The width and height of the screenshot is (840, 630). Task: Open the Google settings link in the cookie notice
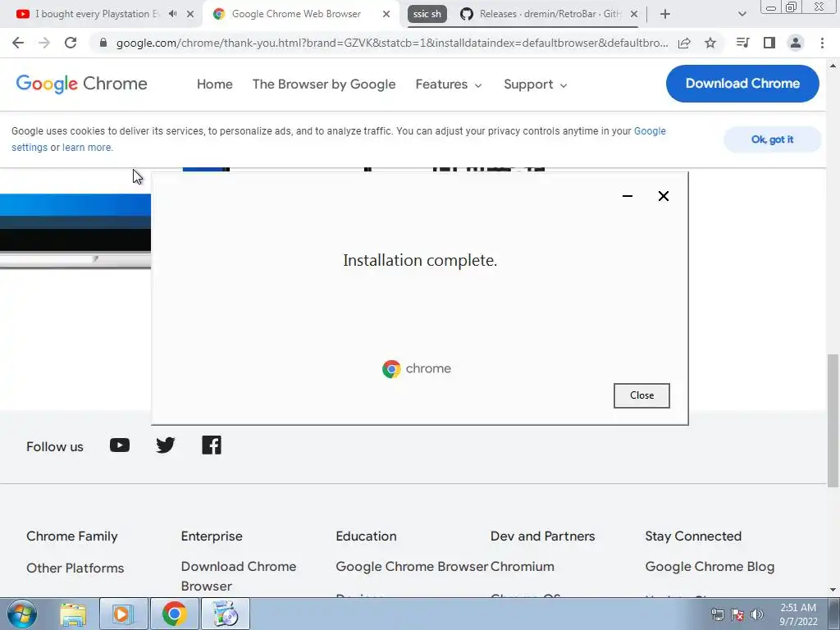pos(650,131)
